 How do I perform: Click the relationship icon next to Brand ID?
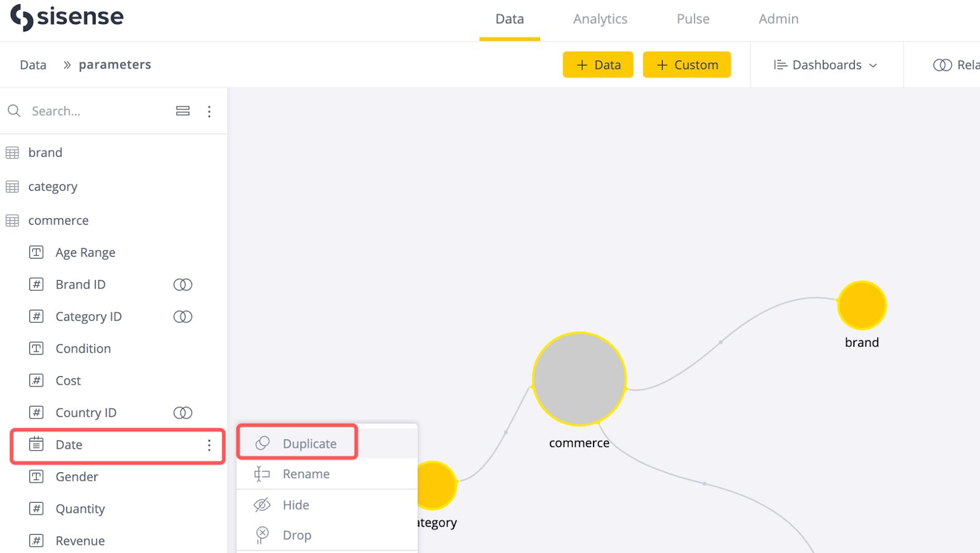tap(183, 285)
